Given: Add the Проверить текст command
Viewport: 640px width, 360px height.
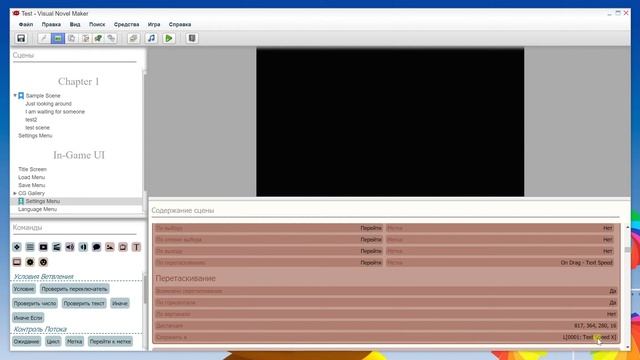Looking at the screenshot, I should [84, 303].
